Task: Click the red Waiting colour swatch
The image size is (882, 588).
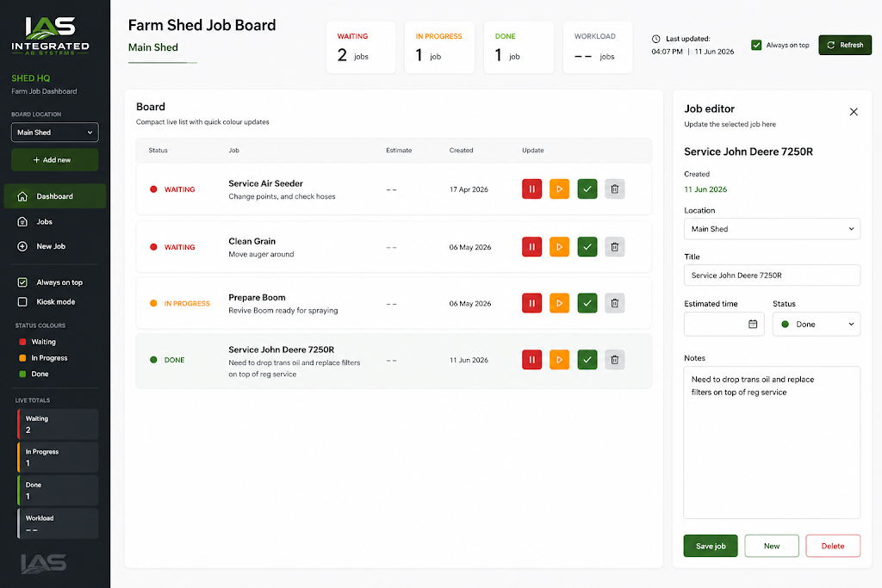Action: point(22,342)
